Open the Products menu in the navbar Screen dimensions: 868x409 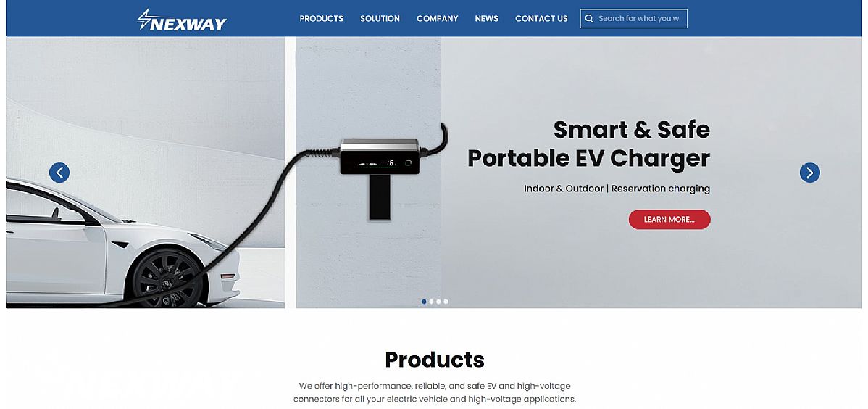pos(321,18)
